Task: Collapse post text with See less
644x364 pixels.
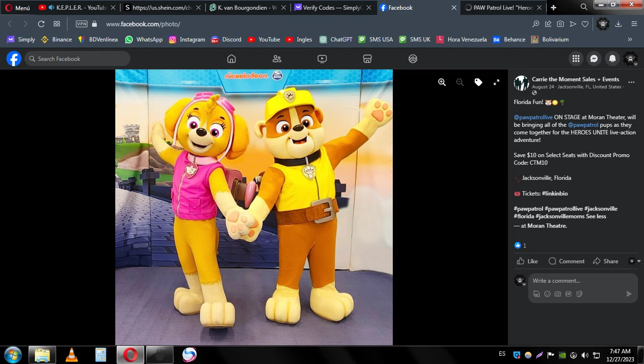Action: 596,216
